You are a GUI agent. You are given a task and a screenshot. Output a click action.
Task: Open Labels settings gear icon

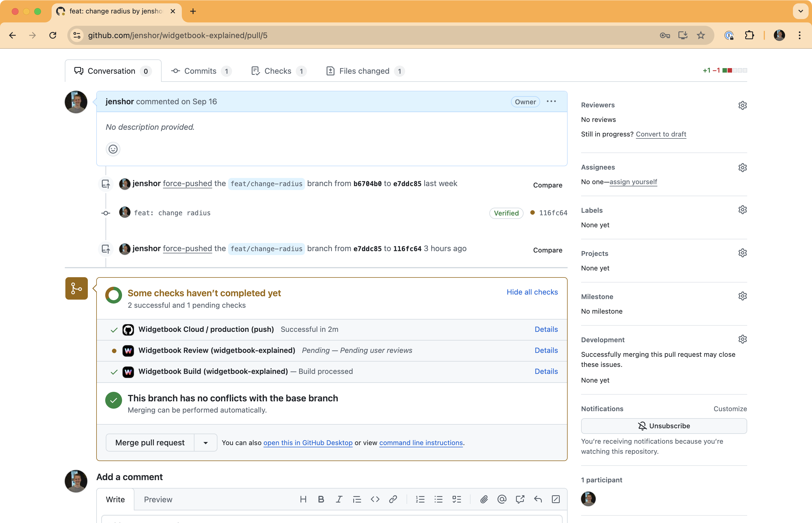pyautogui.click(x=742, y=210)
